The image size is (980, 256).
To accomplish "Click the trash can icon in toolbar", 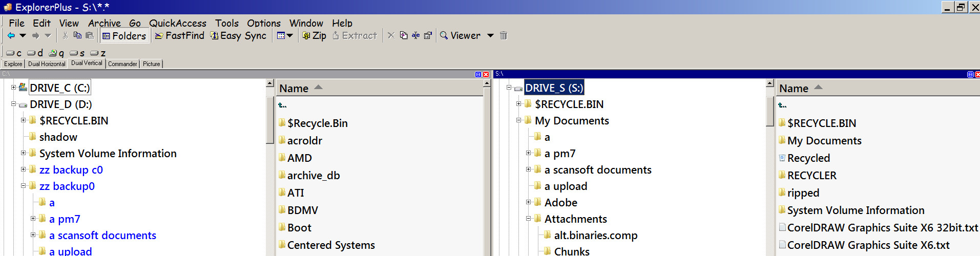I will point(504,35).
